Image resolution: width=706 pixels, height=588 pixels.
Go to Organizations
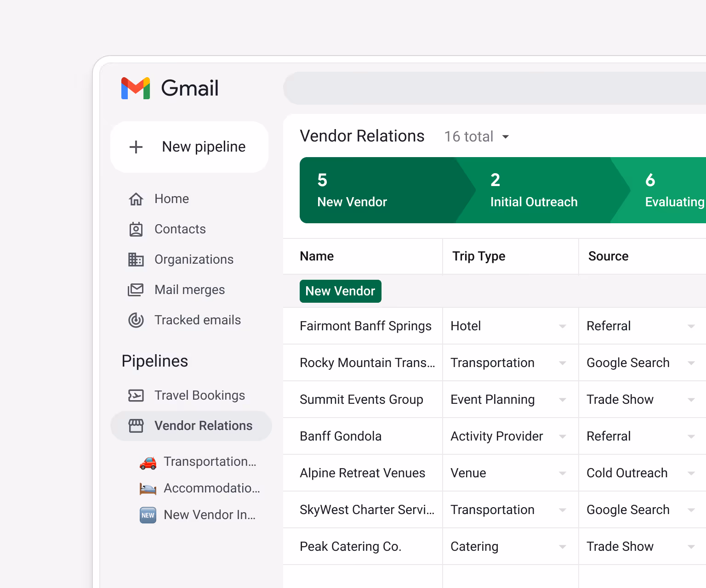(194, 260)
